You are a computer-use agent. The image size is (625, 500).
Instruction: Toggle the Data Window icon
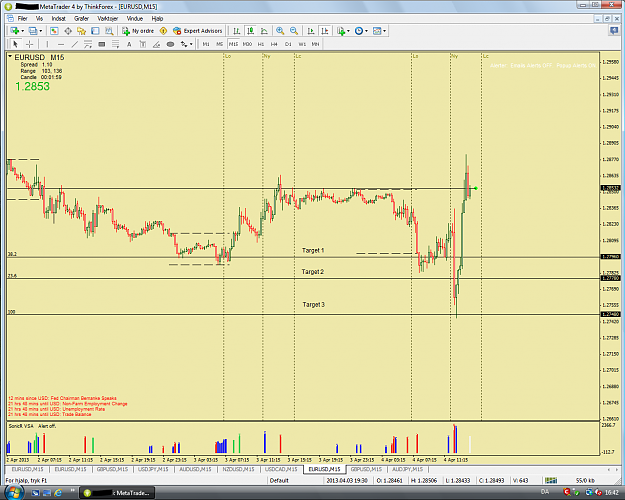tap(68, 31)
